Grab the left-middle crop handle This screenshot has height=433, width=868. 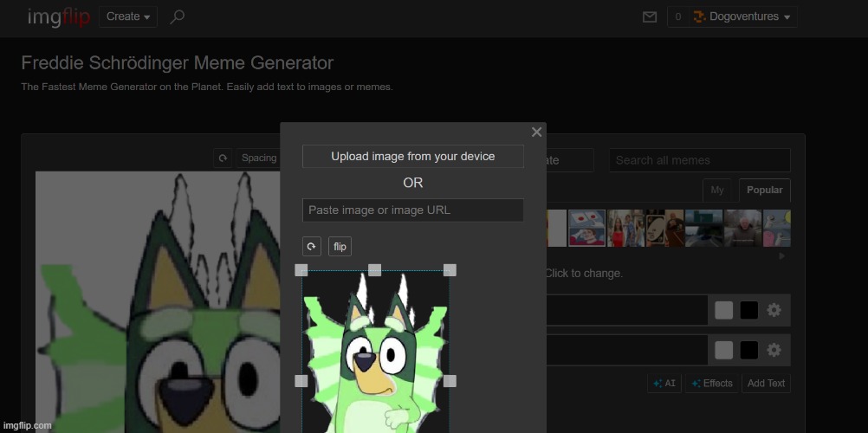(301, 381)
